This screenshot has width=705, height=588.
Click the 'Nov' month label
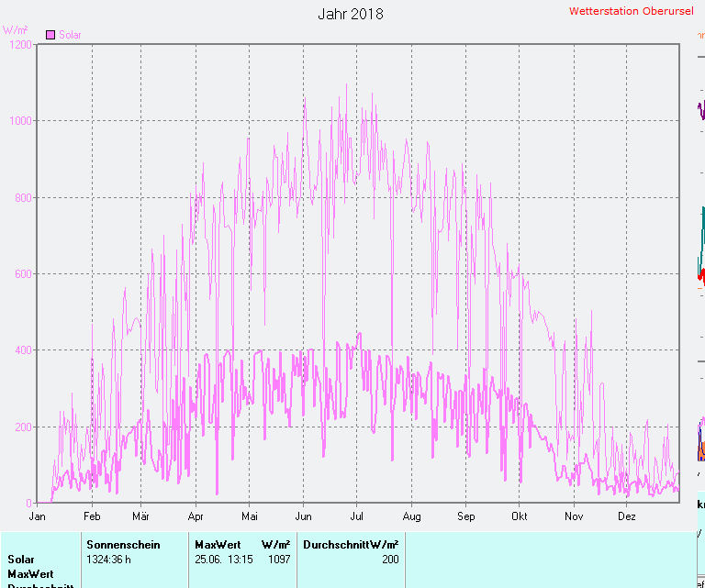coord(574,516)
